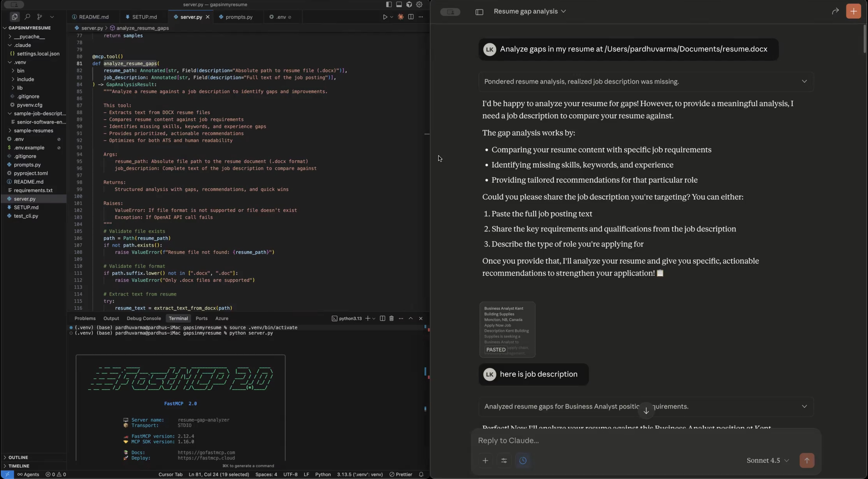This screenshot has width=868, height=479.
Task: Open the Source Control icon
Action: [39, 17]
